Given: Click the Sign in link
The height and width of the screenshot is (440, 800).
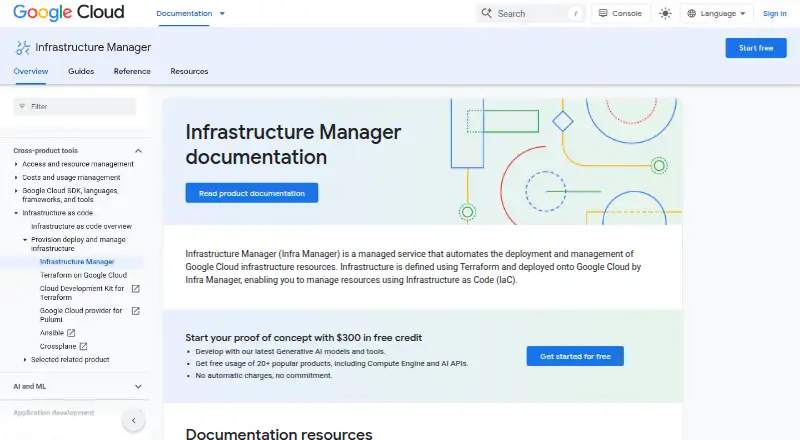Looking at the screenshot, I should tap(774, 14).
